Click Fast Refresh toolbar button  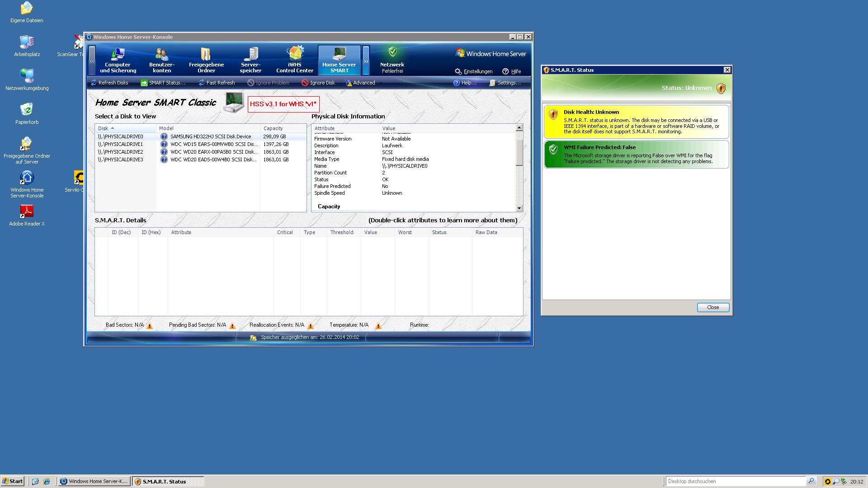pos(216,83)
